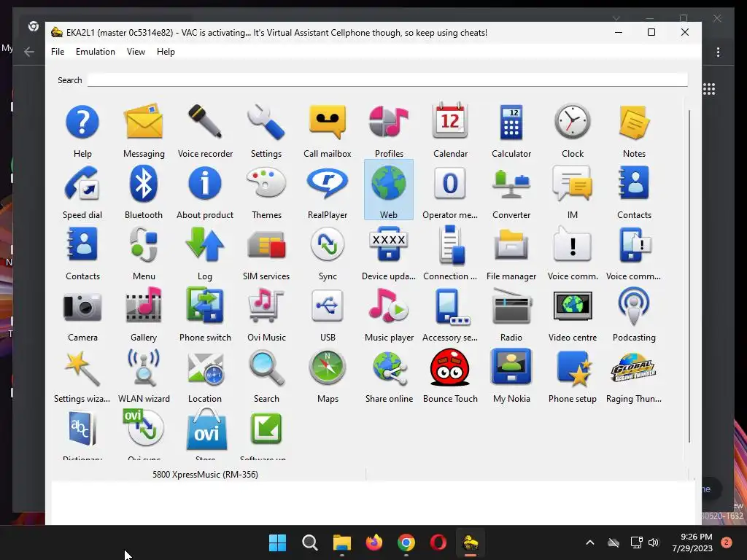Open the Help menu in menu bar
The image size is (747, 560).
166,52
